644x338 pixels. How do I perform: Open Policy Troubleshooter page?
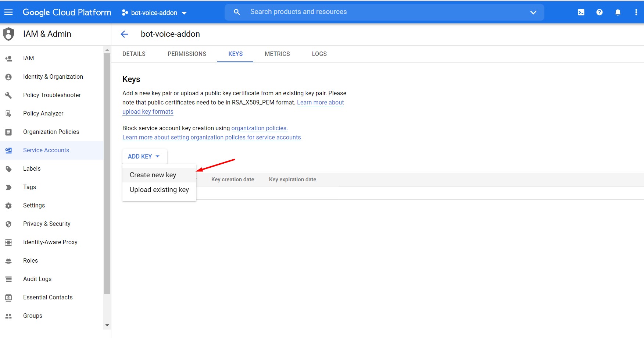[x=52, y=95]
